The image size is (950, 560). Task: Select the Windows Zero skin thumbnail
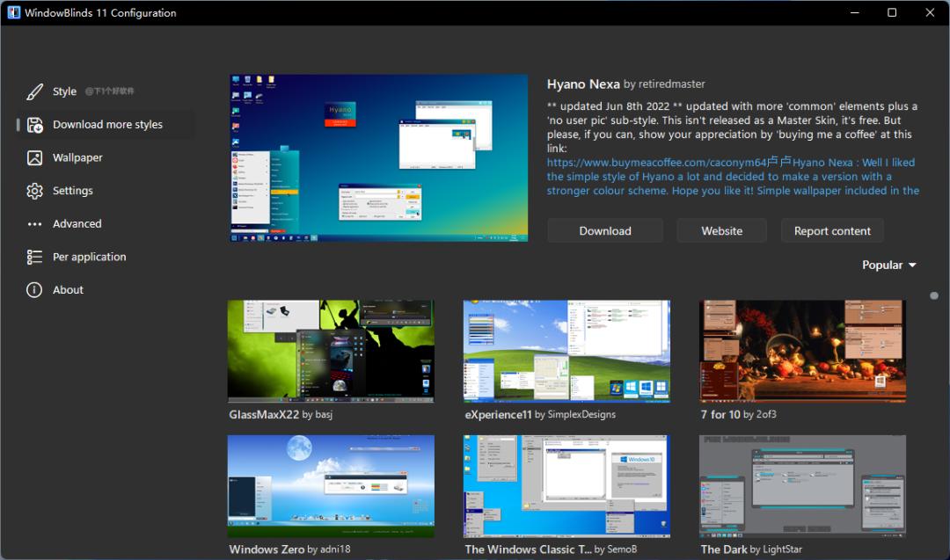click(x=330, y=485)
